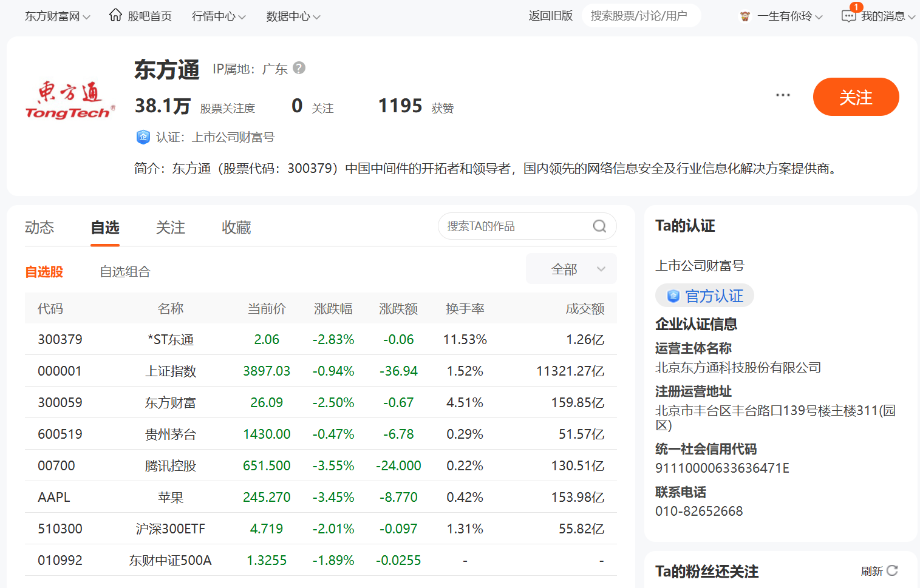Click the user avatar beside 一生有你玲

pos(745,16)
